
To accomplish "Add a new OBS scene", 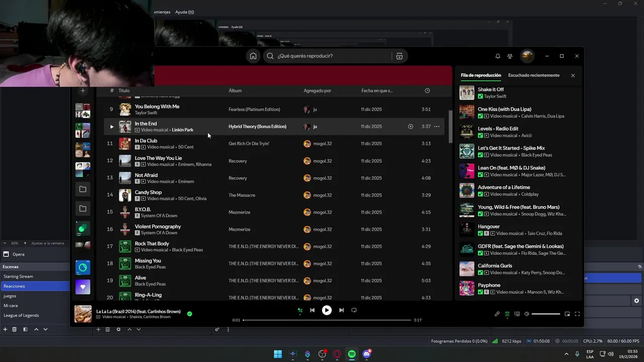I will coord(5,329).
